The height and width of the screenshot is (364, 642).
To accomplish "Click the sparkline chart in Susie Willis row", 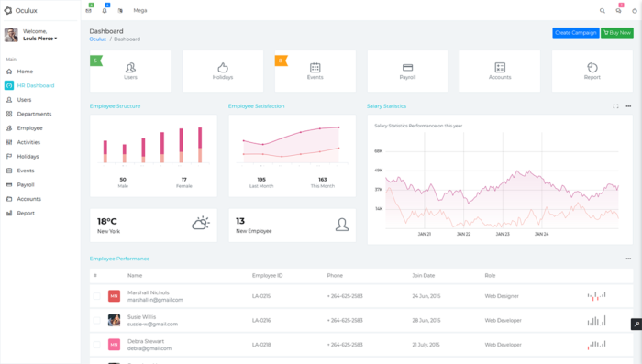I will pos(596,321).
